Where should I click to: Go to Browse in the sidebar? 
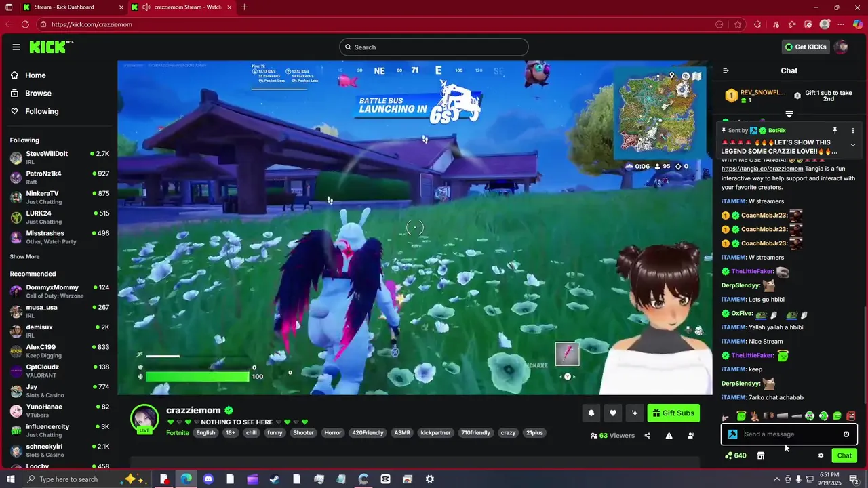click(31, 94)
